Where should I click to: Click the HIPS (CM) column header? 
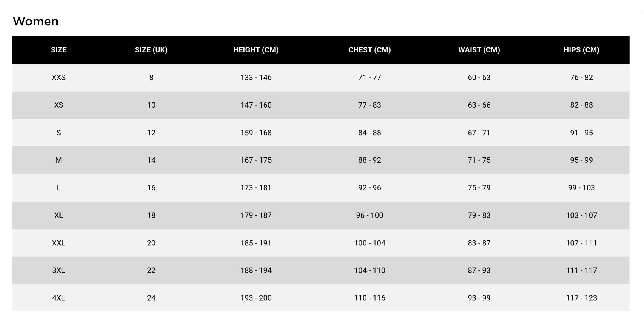581,50
